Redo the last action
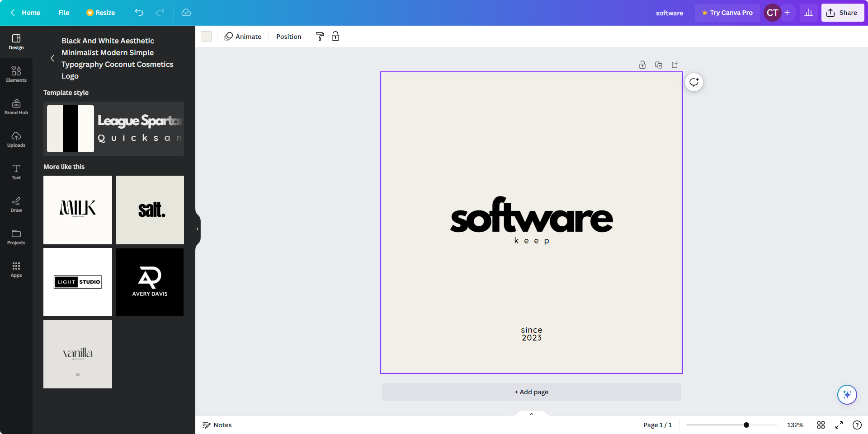Image resolution: width=868 pixels, height=434 pixels. tap(160, 13)
